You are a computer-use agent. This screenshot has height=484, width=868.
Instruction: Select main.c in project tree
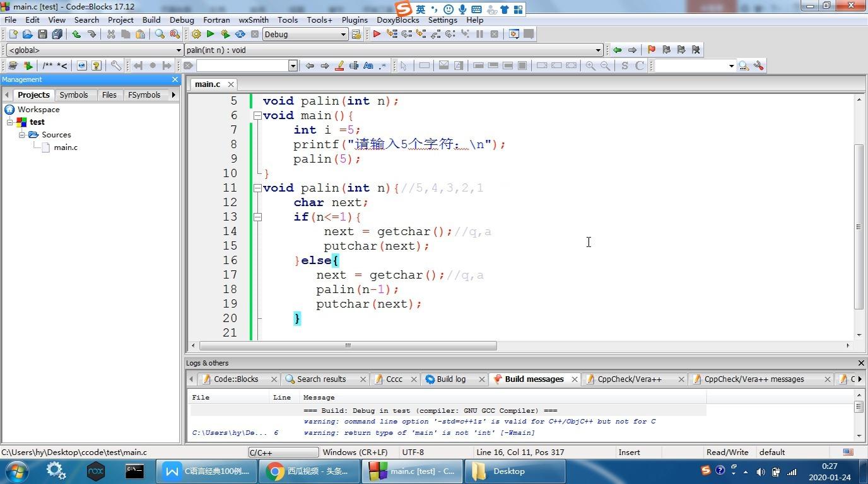point(66,147)
